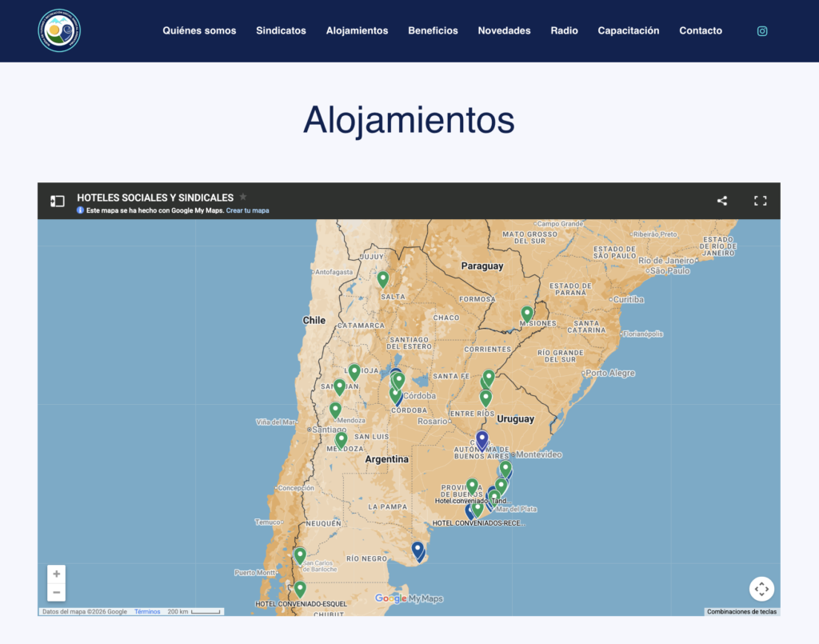Open the Términos link on map
Image resolution: width=819 pixels, height=644 pixels.
(147, 612)
